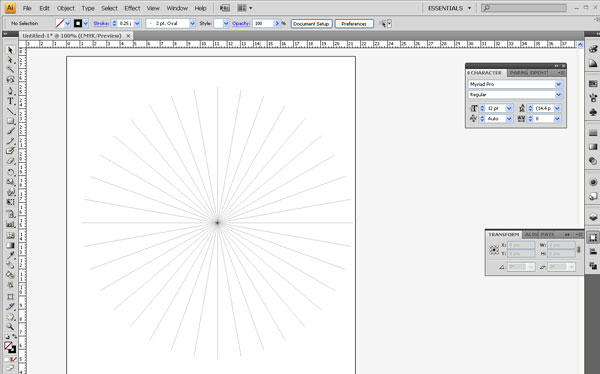Select the Type tool
Screen dimensions: 600x374
(x=10, y=101)
